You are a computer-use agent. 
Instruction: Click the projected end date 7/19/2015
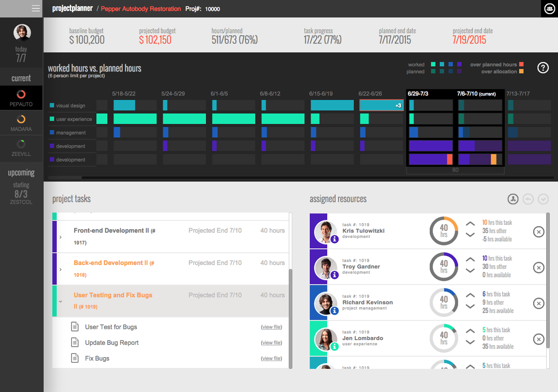click(x=470, y=40)
